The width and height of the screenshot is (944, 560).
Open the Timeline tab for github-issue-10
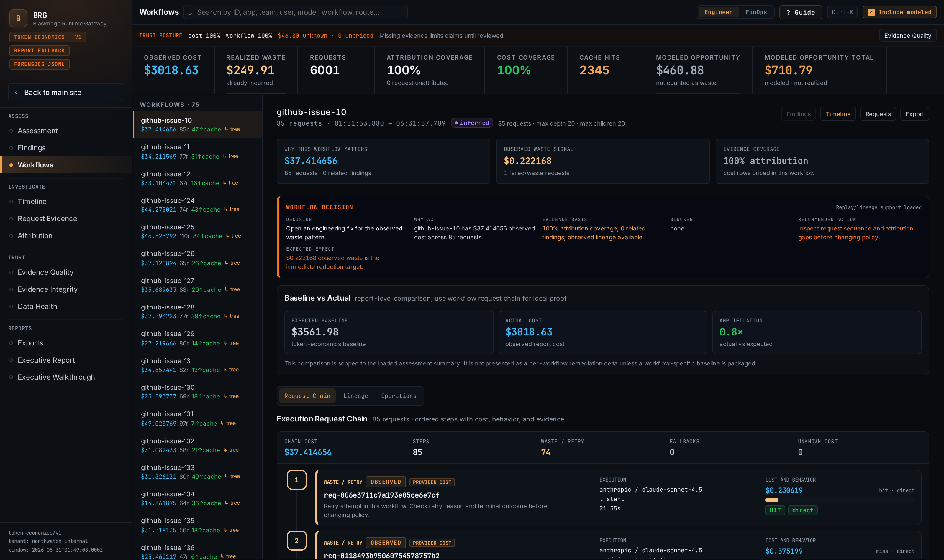point(838,114)
